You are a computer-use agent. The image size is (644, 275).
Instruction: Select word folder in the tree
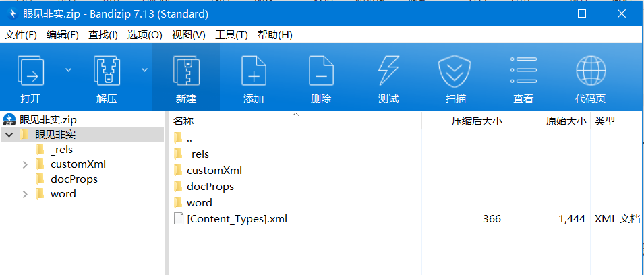(x=63, y=193)
